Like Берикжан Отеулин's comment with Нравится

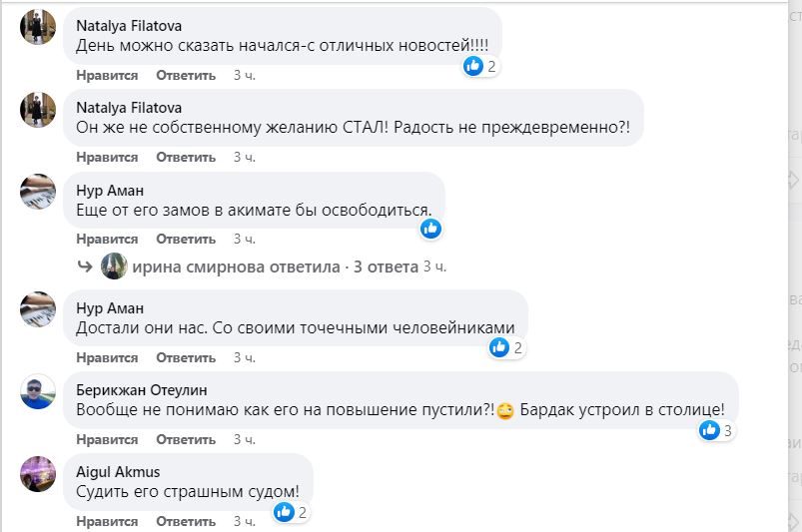(x=107, y=439)
